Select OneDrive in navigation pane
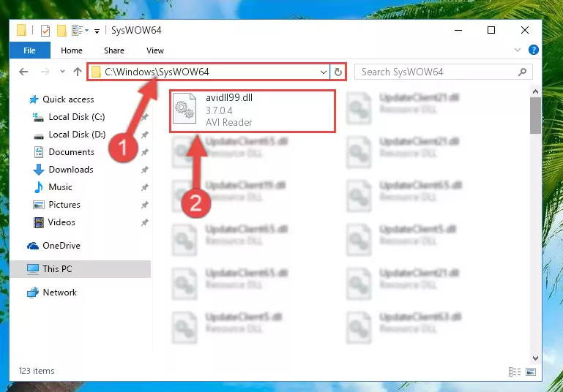 [x=61, y=246]
